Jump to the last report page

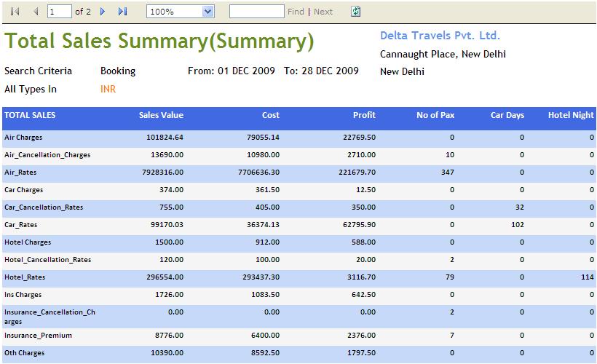(122, 12)
